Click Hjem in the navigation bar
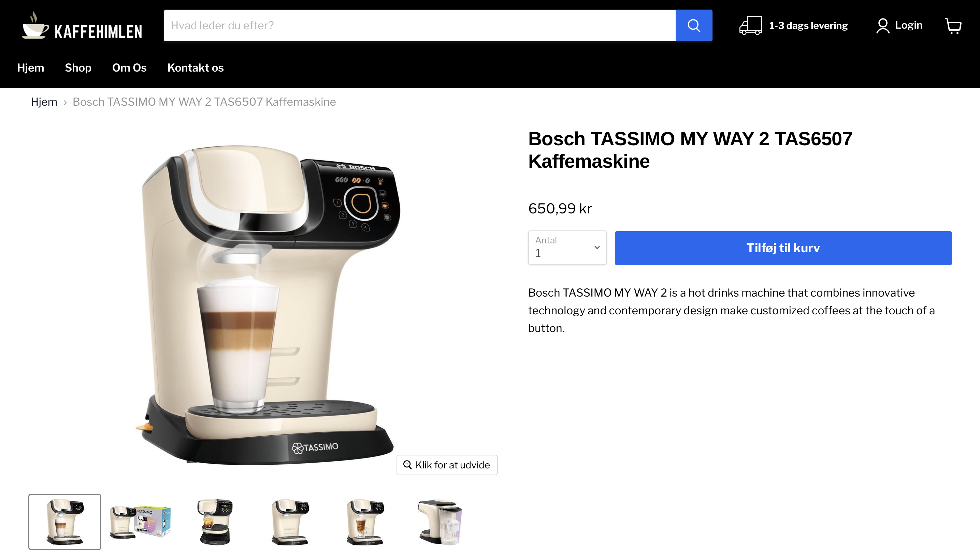Image resolution: width=980 pixels, height=555 pixels. [30, 67]
